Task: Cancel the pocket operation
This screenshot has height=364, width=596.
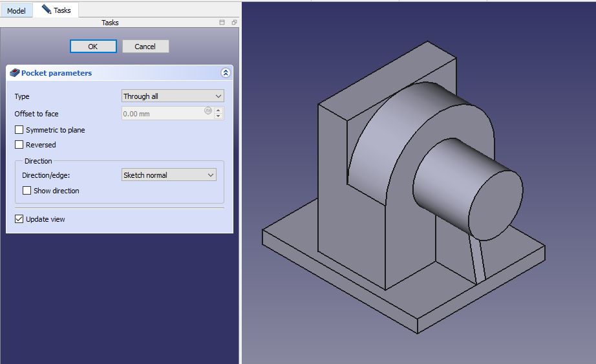Action: (x=145, y=47)
